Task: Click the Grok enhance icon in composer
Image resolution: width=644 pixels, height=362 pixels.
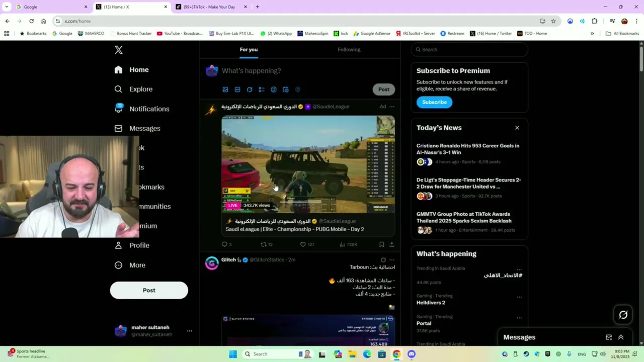Action: (x=250, y=89)
